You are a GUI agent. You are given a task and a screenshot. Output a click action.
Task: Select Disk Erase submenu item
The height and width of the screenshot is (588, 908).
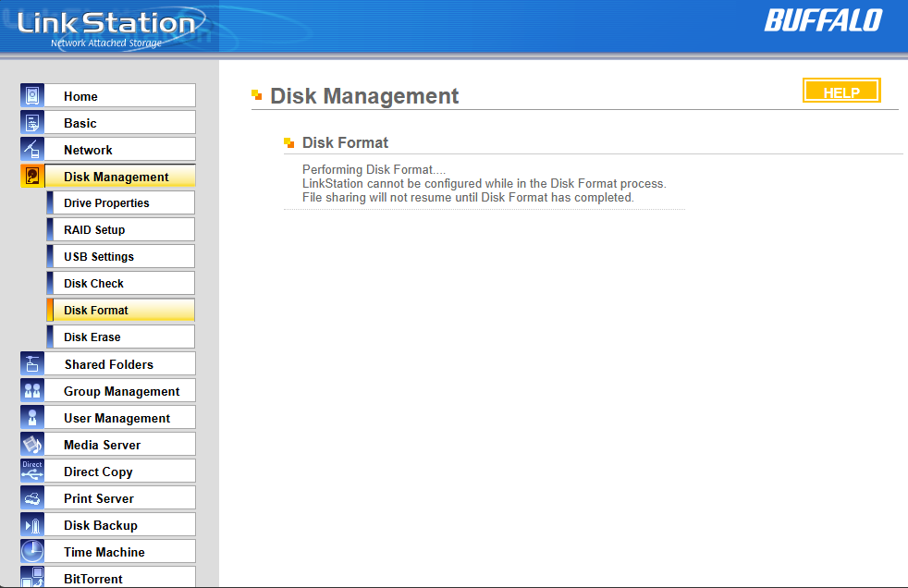[92, 337]
